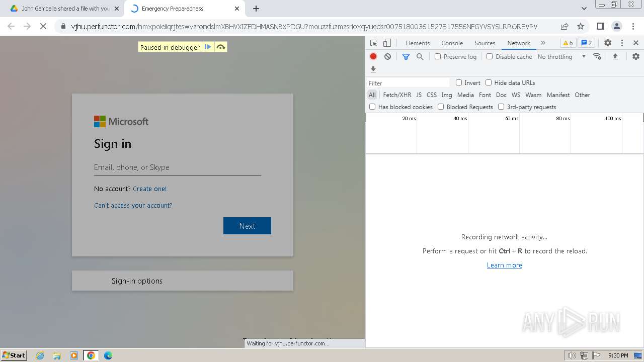Focus the network Filter text box
The image size is (644, 362).
pos(408,83)
